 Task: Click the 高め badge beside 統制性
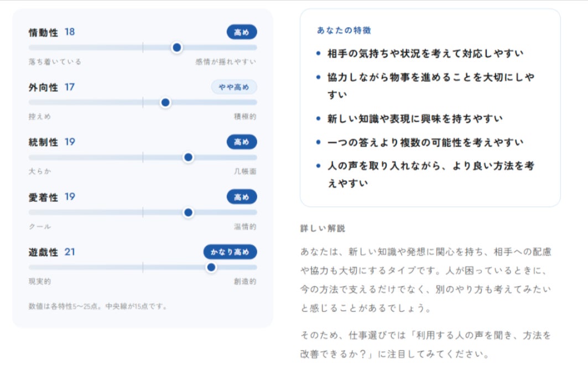click(242, 142)
